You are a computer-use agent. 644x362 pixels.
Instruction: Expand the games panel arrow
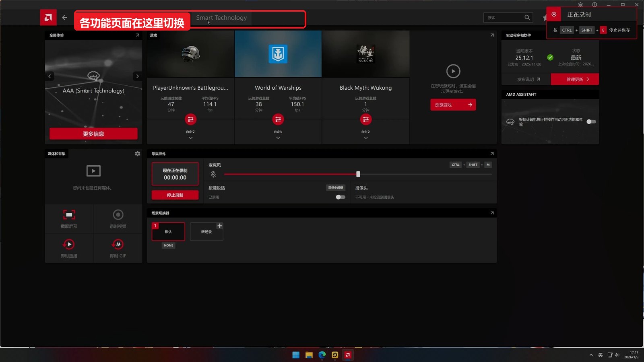coord(492,35)
